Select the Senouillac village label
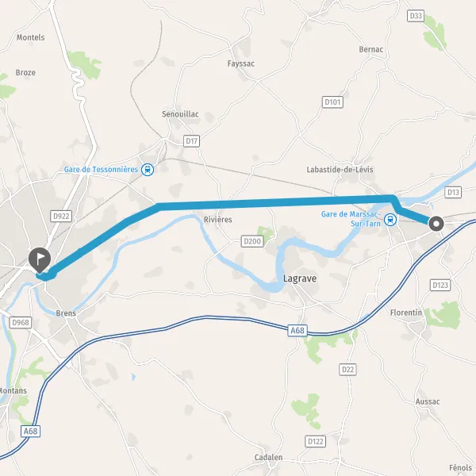Viewport: 476px width, 476px height. tap(180, 114)
